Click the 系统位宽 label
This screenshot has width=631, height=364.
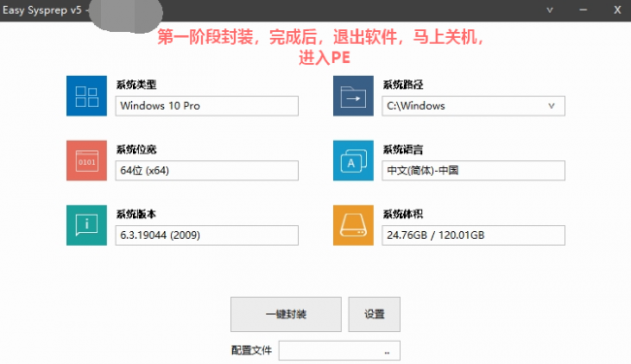point(136,149)
